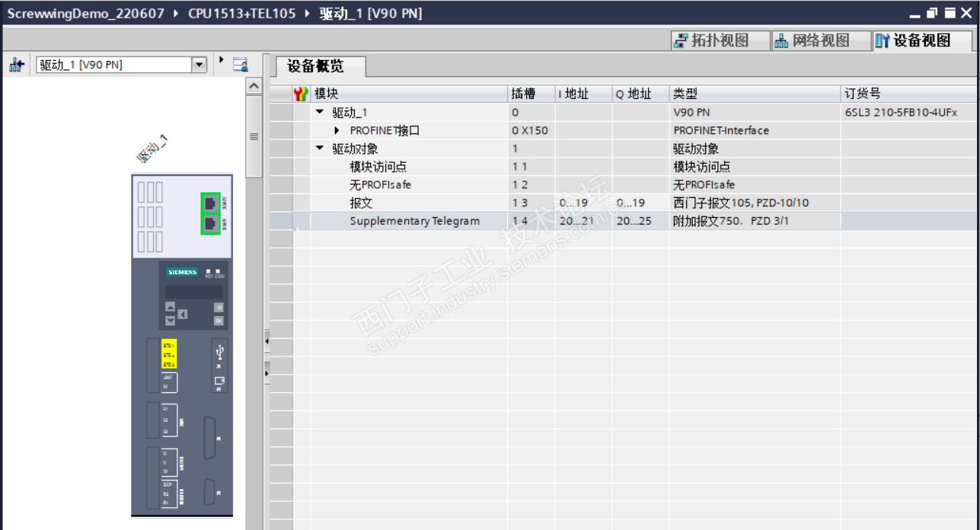Screen dimensions: 980x530
Task: Click the 模块 column header
Action: tap(410, 94)
